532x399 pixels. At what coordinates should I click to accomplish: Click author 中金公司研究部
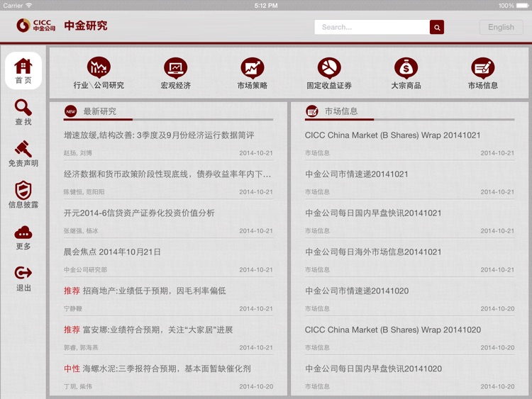[x=85, y=270]
